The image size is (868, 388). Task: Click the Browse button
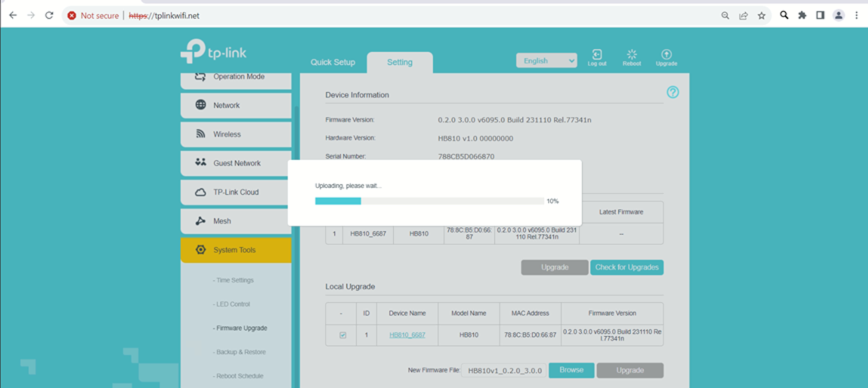click(x=571, y=370)
